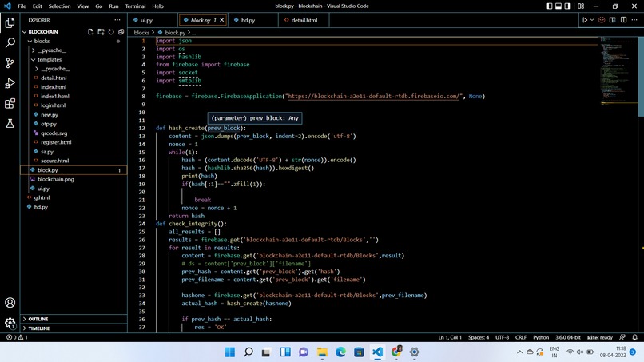Select language mode Python in status bar
This screenshot has height=362, width=644.
pos(541,337)
